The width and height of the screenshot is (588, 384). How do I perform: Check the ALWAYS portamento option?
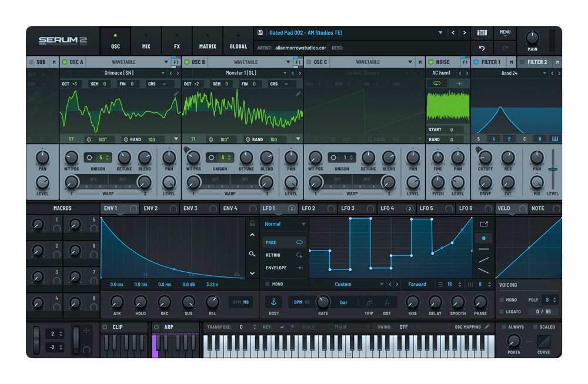coord(504,327)
